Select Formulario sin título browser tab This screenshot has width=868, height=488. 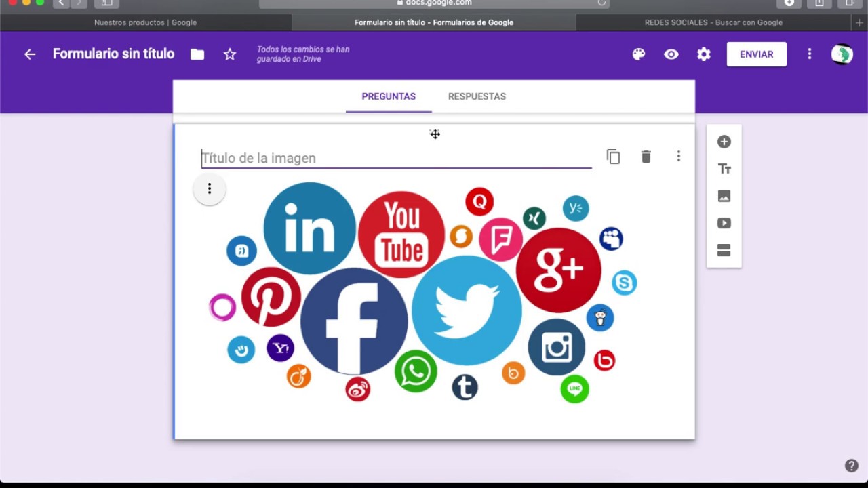pos(434,22)
